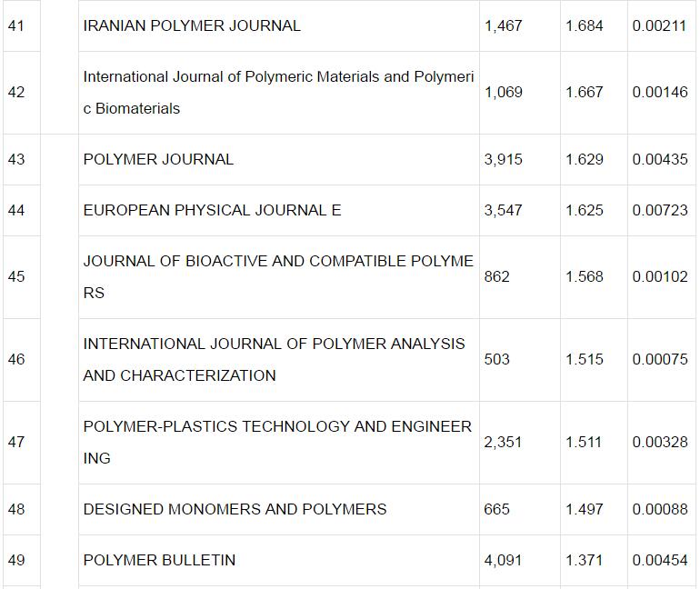This screenshot has width=700, height=589.
Task: Click the POLYMER JOURNAL name in row 43
Action: click(x=158, y=159)
